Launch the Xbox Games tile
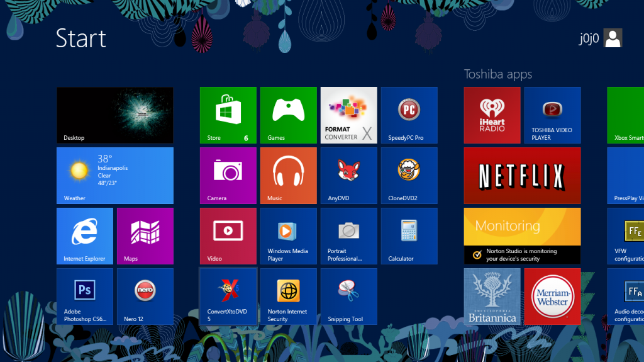 point(288,115)
